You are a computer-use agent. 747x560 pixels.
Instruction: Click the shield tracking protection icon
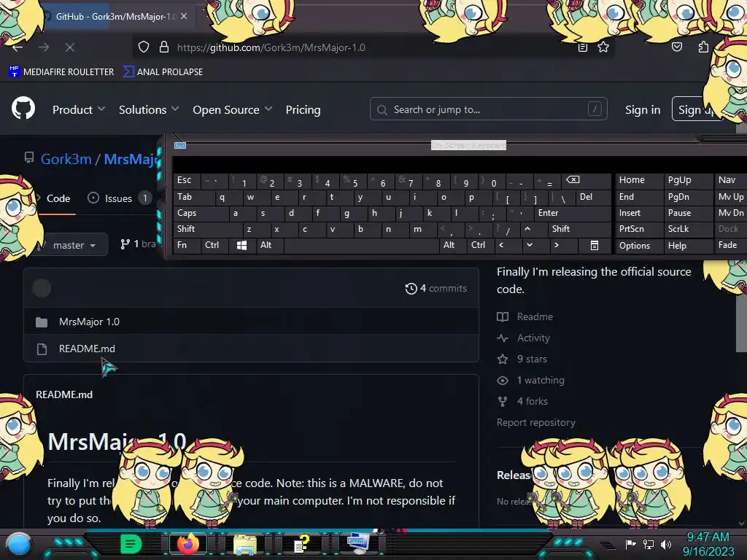tap(144, 47)
